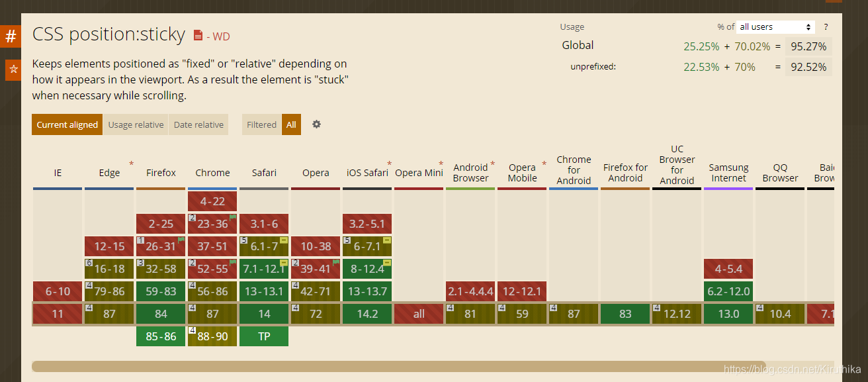The height and width of the screenshot is (382, 868).
Task: Click the Opera Mobile column header
Action: [x=522, y=173]
